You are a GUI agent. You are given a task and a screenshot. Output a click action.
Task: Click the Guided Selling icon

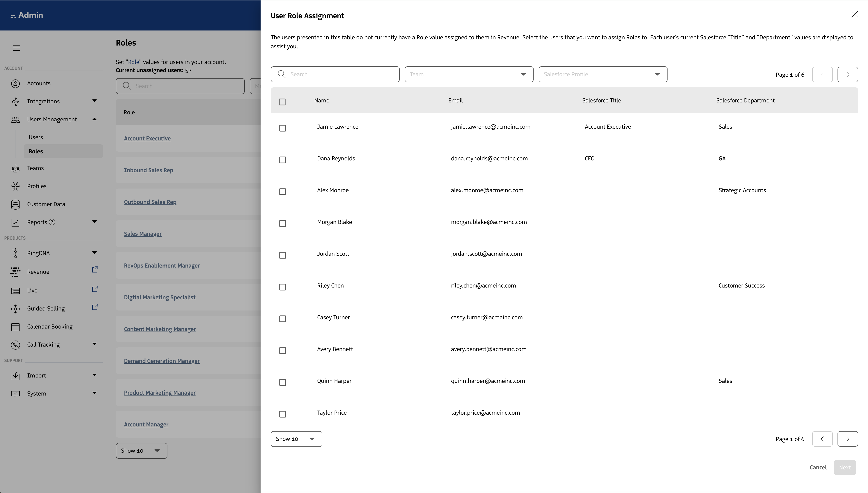pyautogui.click(x=16, y=309)
